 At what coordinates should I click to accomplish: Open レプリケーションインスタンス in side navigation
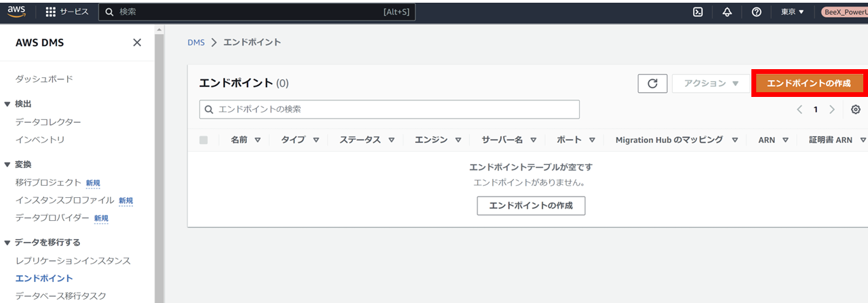point(73,261)
